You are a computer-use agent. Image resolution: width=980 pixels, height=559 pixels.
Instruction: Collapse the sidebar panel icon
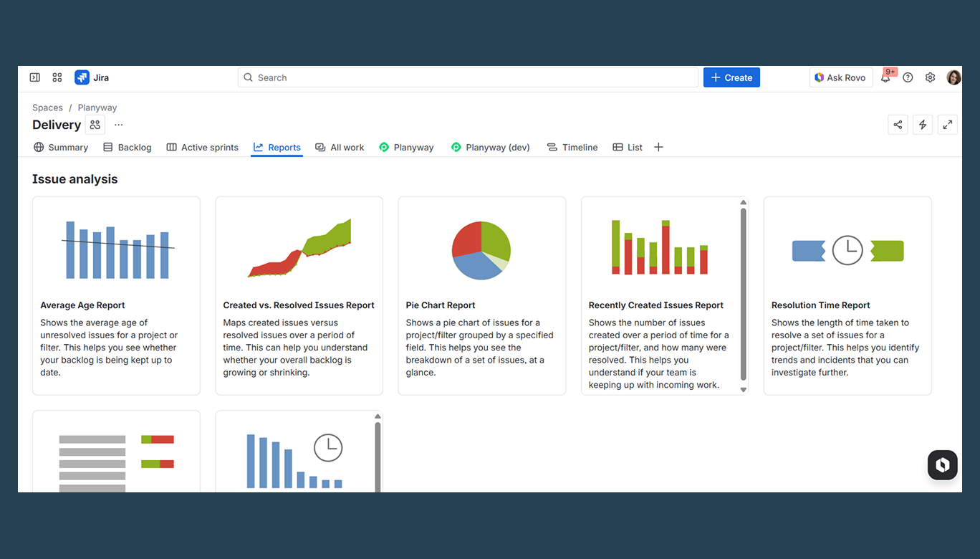34,77
